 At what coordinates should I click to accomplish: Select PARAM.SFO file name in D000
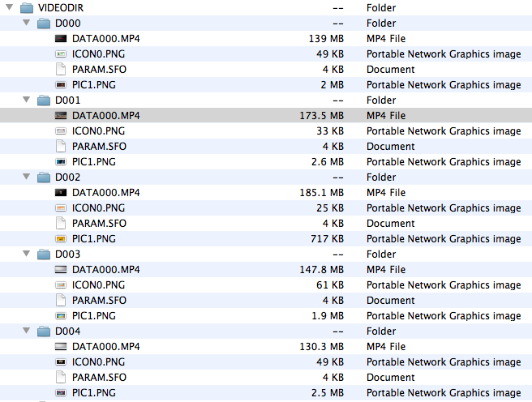[99, 69]
